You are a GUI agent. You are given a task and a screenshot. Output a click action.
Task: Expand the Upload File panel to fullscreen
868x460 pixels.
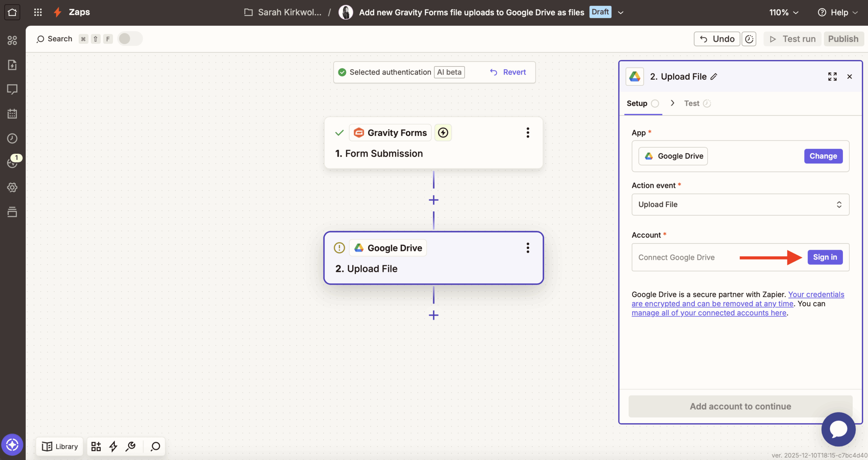tap(832, 76)
